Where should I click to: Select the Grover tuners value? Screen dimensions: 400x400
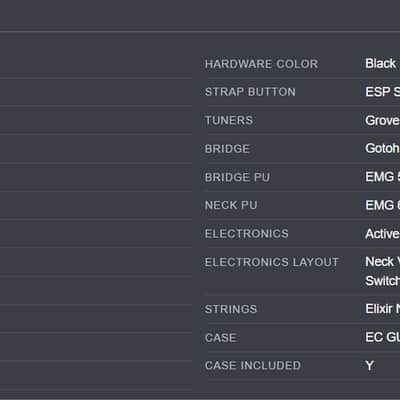382,120
